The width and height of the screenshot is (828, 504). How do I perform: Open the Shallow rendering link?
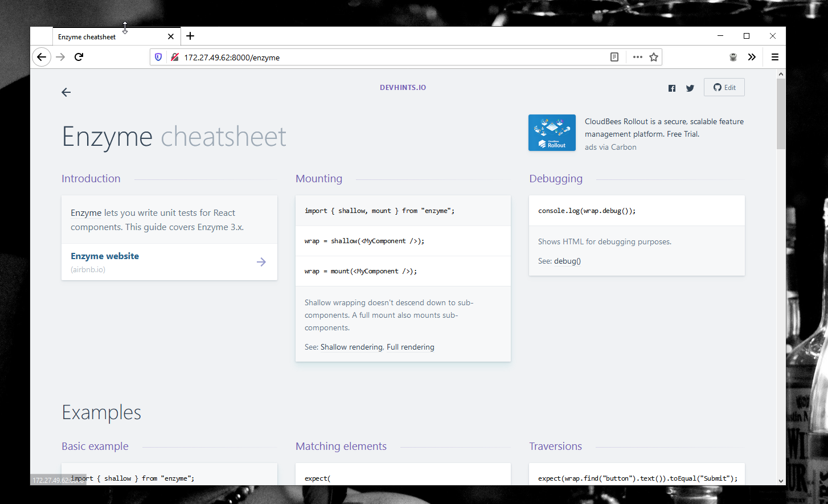point(351,347)
